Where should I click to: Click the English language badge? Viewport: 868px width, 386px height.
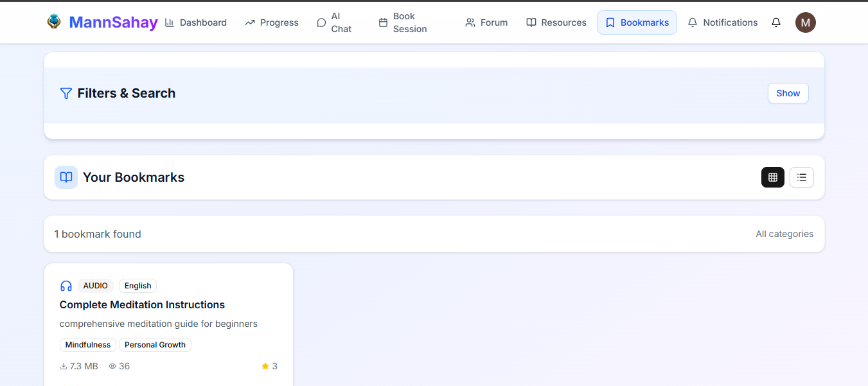(138, 286)
